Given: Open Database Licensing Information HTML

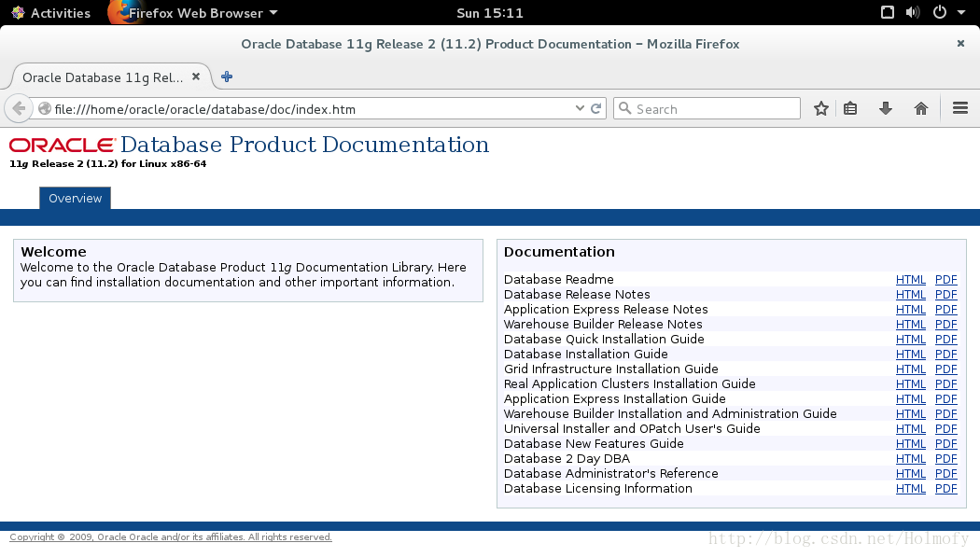Looking at the screenshot, I should tap(911, 489).
